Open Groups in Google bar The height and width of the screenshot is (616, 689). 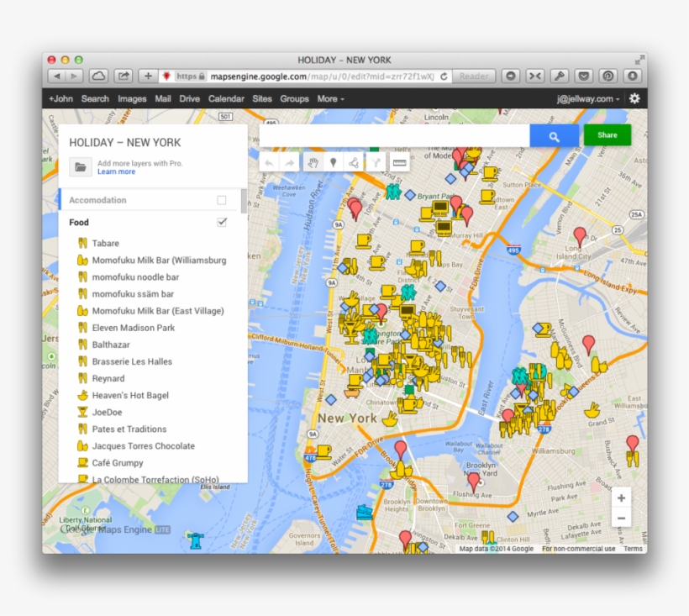tap(294, 99)
